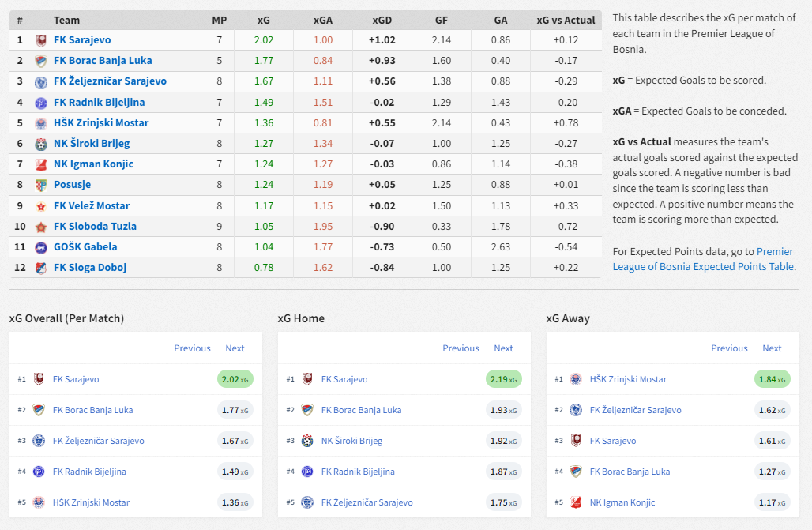Open FK Radnik Bijeljina in xG Overall list

pos(89,472)
